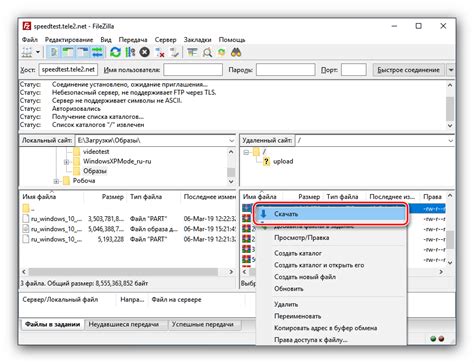Image resolution: width=474 pixels, height=363 pixels.
Task: Select Образы folder in local tree
Action: coord(95,171)
